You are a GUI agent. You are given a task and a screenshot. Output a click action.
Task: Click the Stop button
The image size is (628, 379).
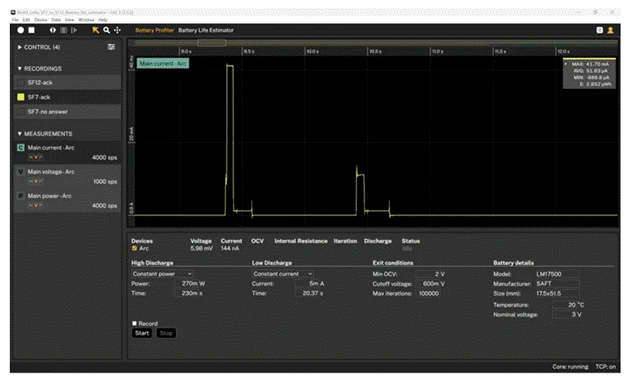[x=166, y=333]
